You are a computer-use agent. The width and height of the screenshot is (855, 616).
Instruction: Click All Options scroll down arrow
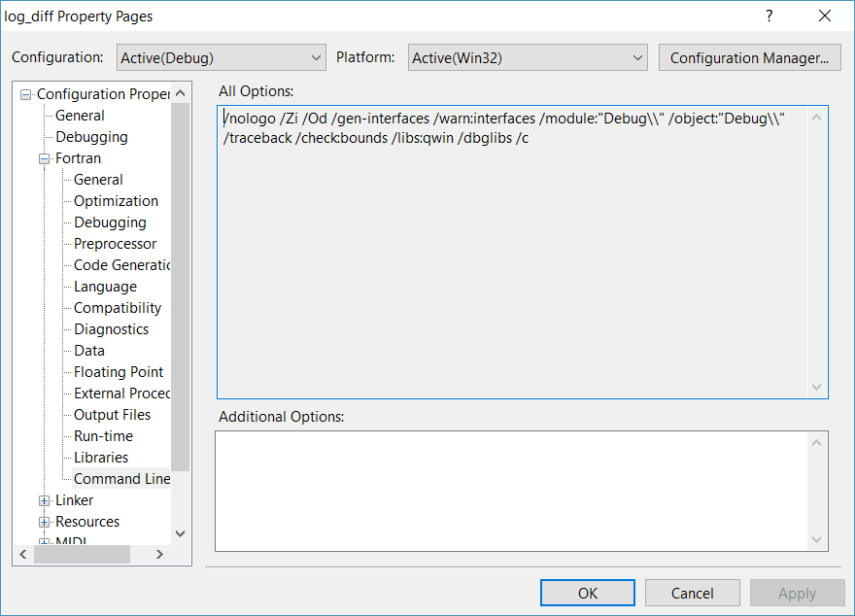pyautogui.click(x=816, y=387)
